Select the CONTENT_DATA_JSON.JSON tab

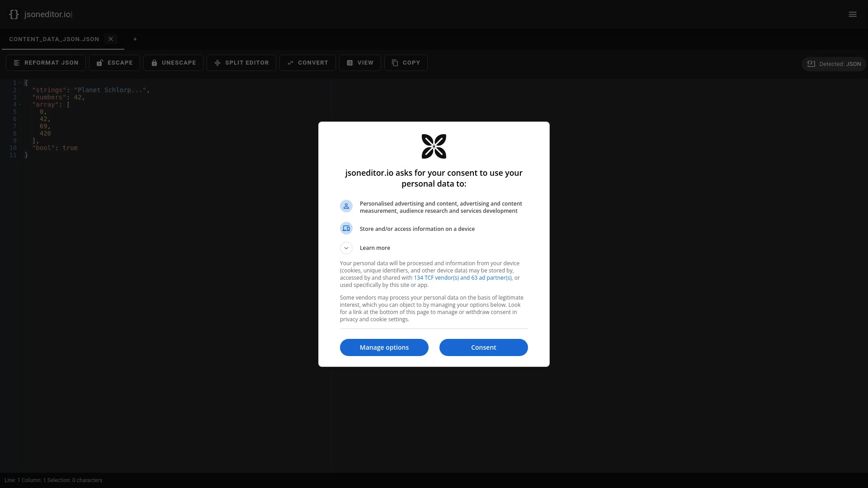(54, 39)
